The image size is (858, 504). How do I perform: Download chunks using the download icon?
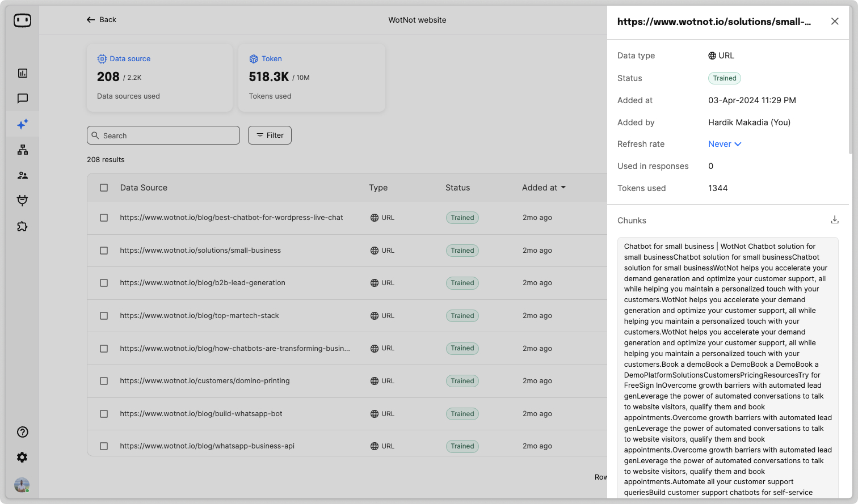click(834, 220)
